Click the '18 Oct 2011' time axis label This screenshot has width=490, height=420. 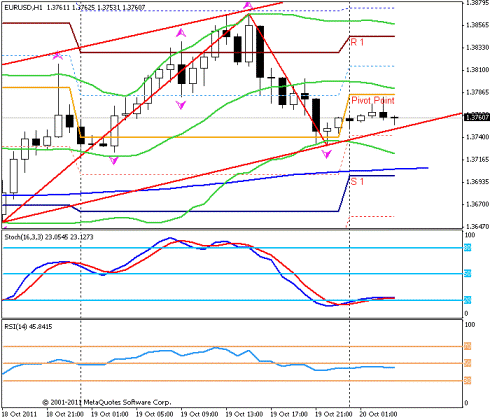[x=19, y=414]
